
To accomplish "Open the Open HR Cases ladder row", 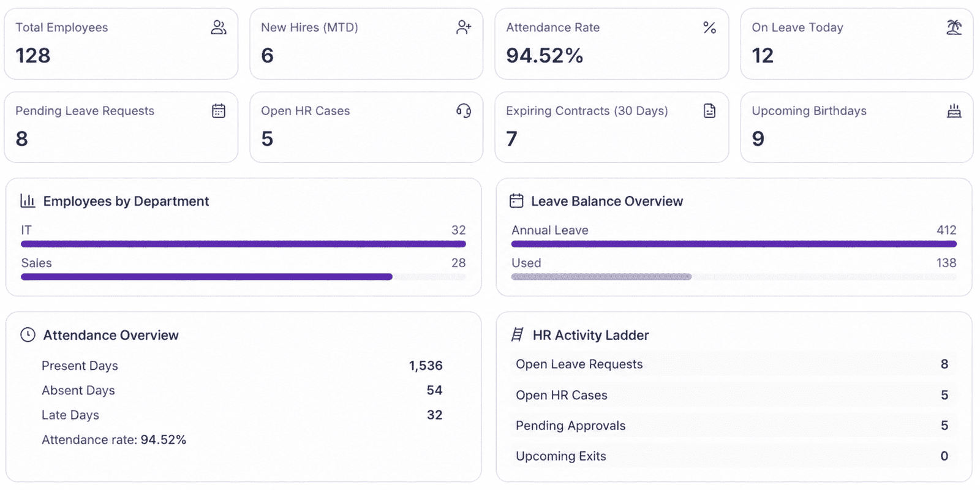I will point(734,395).
